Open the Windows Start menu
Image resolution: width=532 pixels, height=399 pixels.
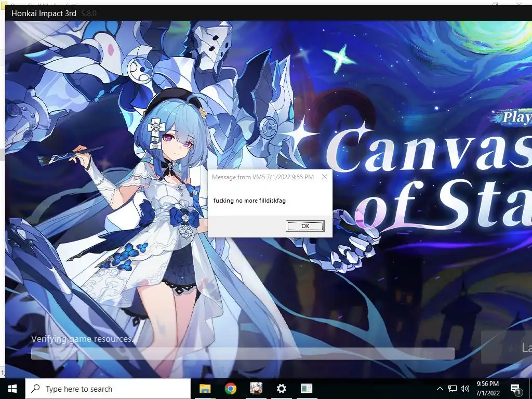tap(12, 389)
